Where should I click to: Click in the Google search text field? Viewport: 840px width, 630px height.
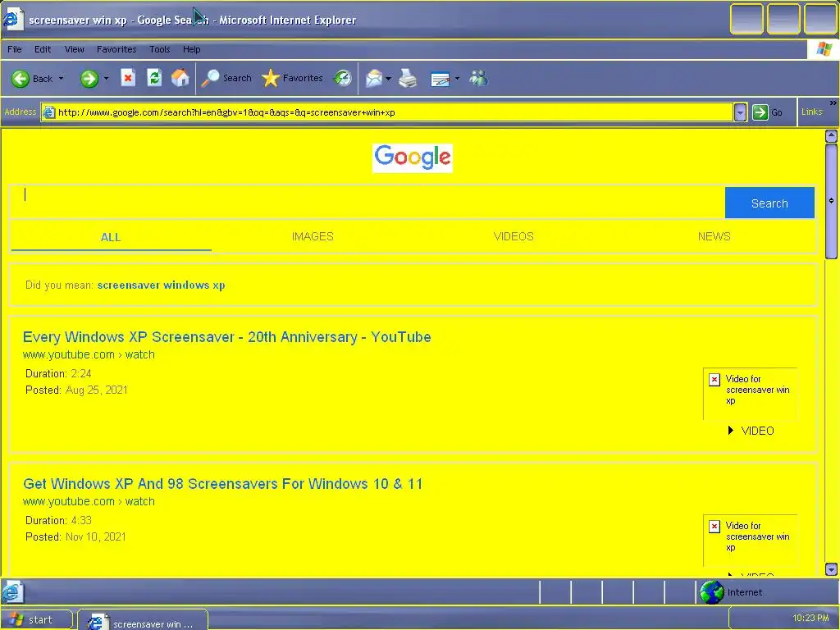coord(367,203)
